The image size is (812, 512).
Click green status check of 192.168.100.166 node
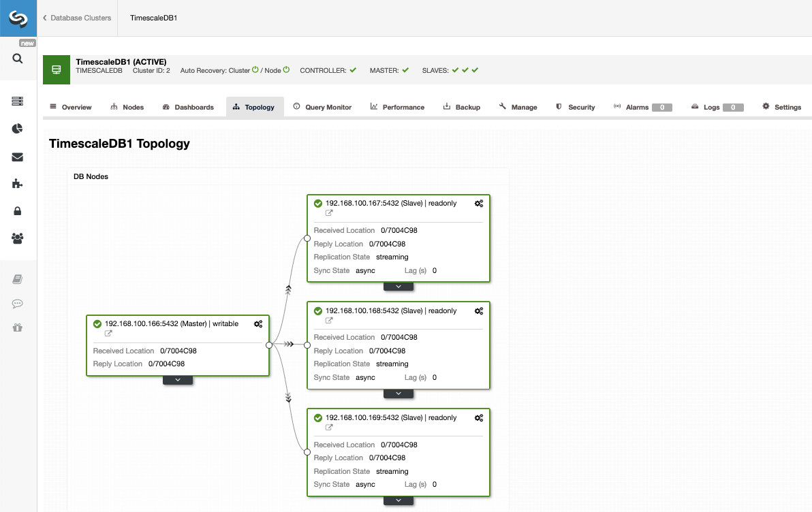97,324
